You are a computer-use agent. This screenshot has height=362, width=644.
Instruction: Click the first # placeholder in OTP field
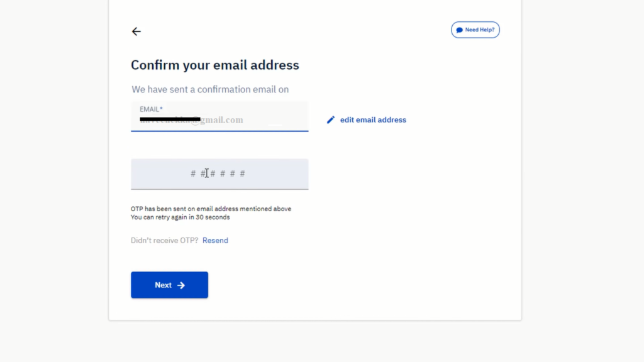[193, 173]
